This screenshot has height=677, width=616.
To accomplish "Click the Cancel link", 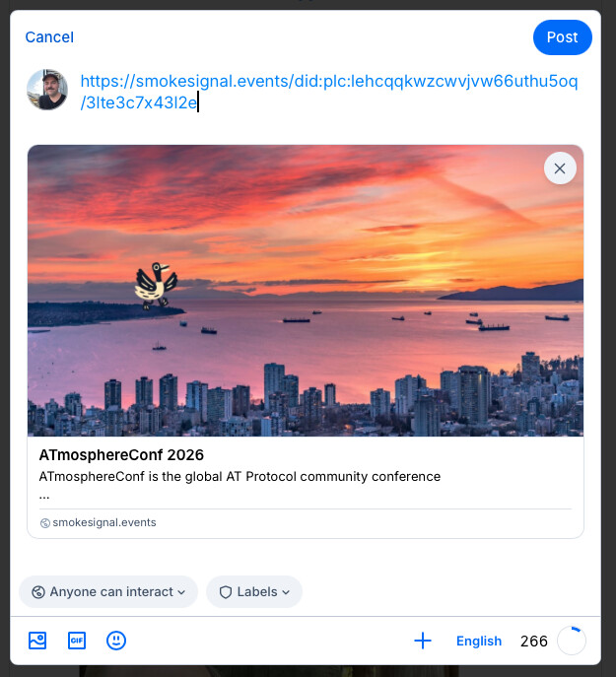I will click(49, 37).
